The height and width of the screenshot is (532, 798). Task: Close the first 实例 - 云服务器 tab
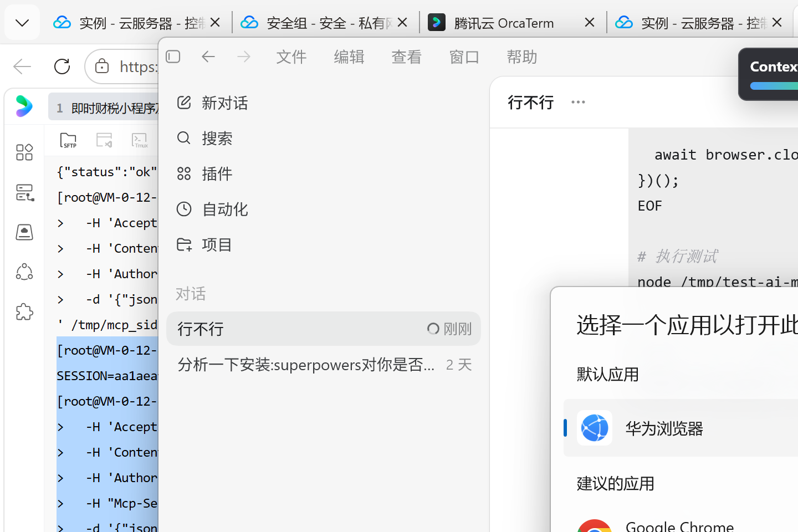coord(215,23)
